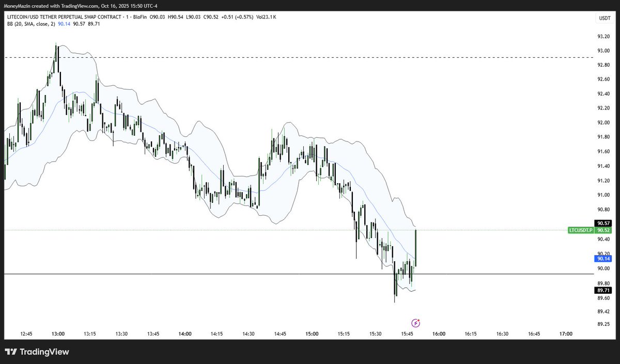The image size is (620, 364).
Task: Click the 91.00 price axis label
Action: pyautogui.click(x=603, y=195)
